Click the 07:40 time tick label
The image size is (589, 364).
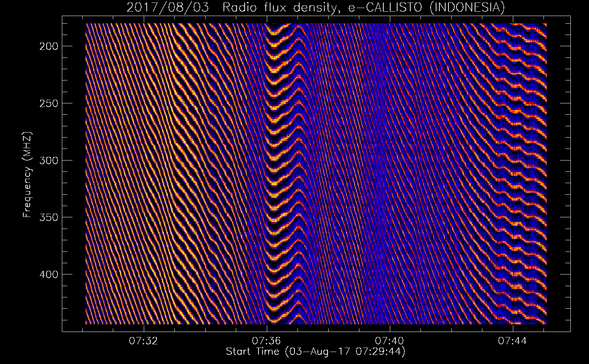click(390, 341)
